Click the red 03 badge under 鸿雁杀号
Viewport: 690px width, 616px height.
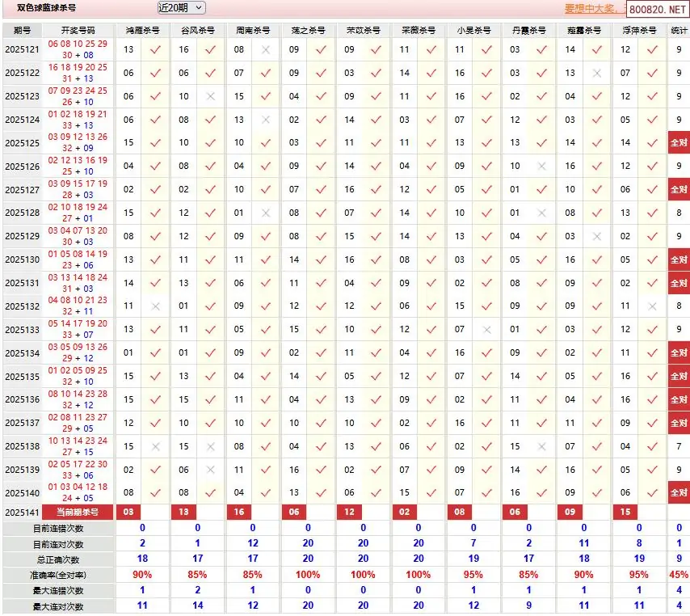128,513
